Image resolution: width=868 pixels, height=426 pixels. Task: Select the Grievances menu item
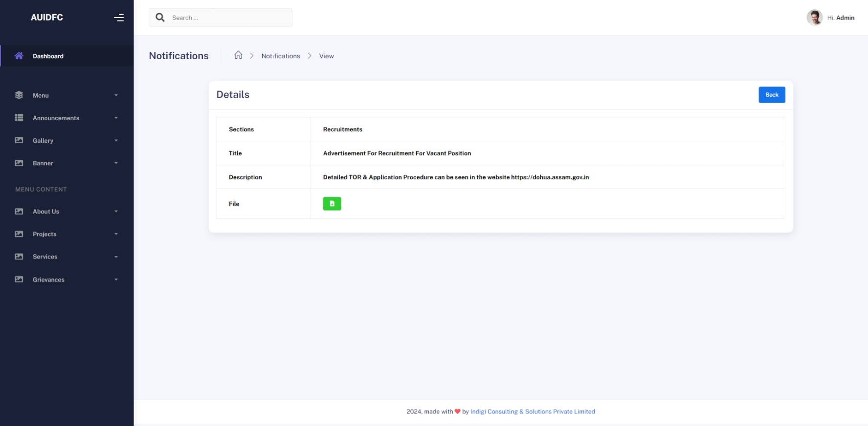[x=48, y=279]
